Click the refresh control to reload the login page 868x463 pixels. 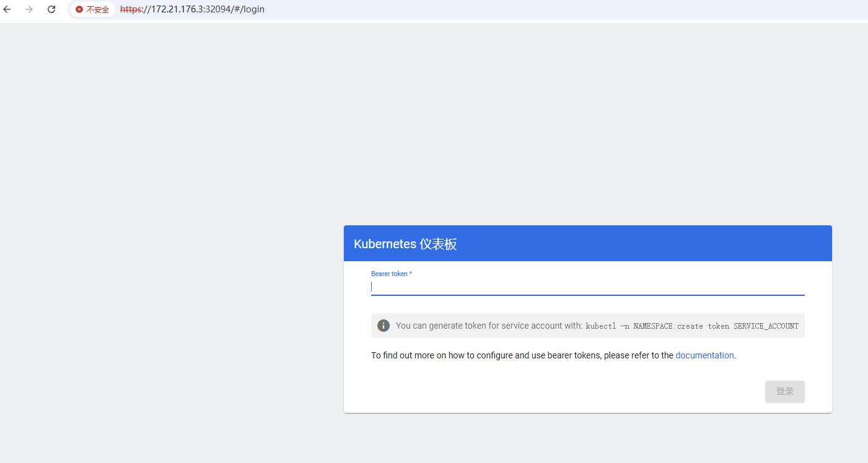pos(51,9)
